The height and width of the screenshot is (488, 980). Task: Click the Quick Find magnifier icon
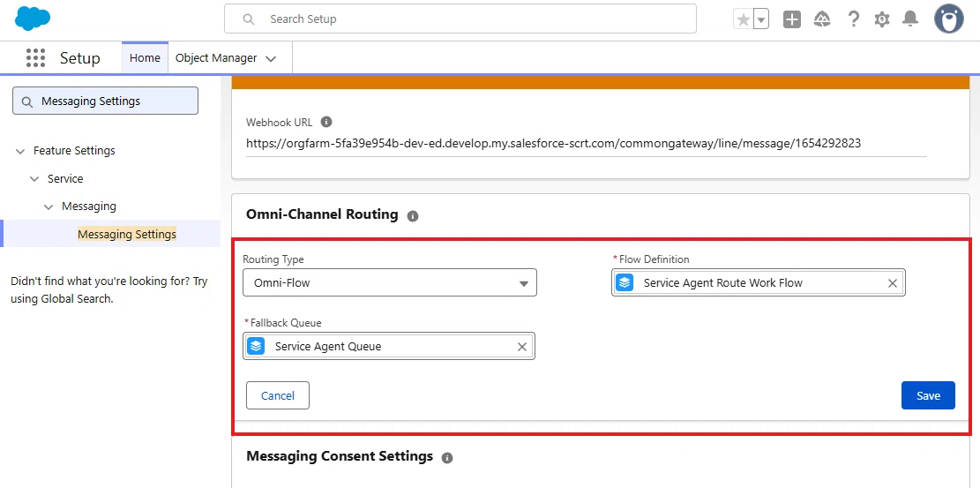coord(26,101)
